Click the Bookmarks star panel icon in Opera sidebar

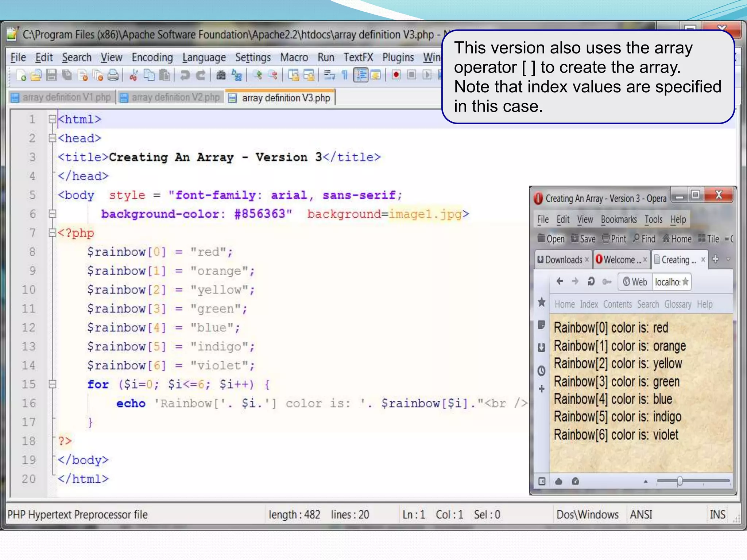[x=542, y=302]
